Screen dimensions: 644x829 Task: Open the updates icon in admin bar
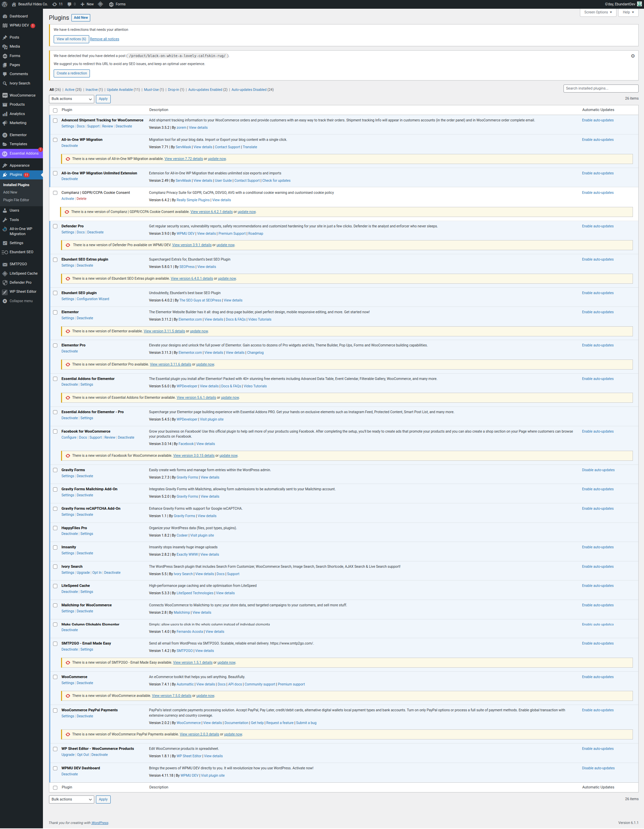tap(55, 4)
